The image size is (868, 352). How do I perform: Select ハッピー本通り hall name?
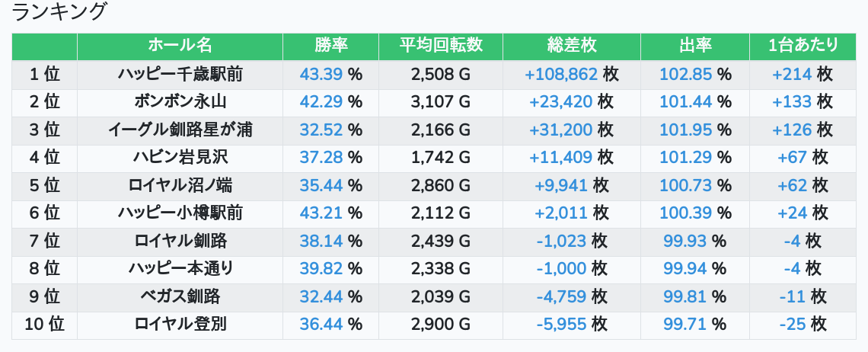click(180, 268)
